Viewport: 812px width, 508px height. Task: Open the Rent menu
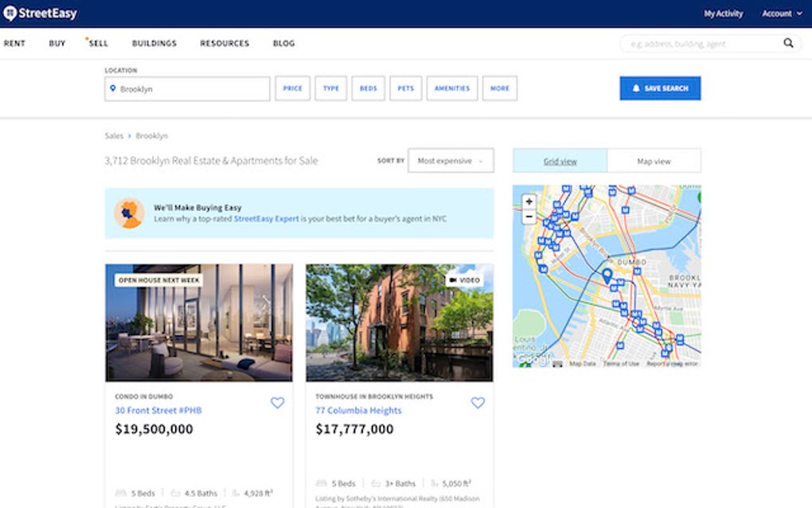pos(14,44)
